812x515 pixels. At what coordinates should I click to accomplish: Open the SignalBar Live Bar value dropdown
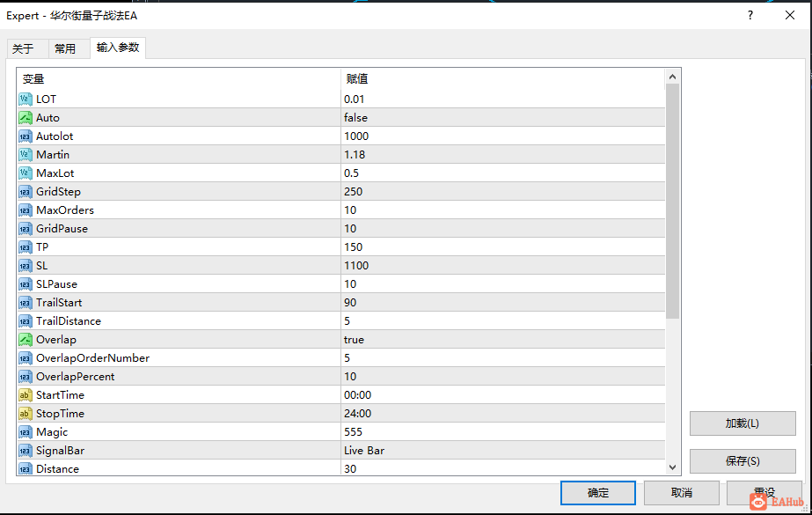click(x=503, y=450)
